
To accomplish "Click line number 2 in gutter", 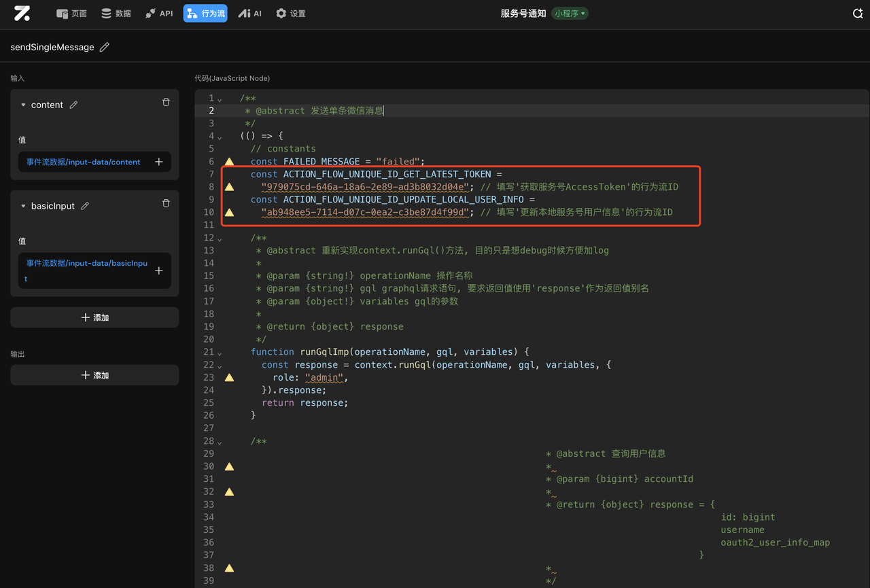I will 211,111.
